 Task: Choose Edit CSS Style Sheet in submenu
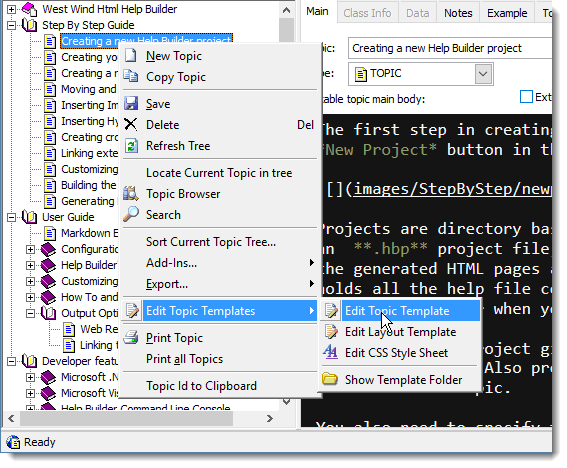tap(401, 353)
